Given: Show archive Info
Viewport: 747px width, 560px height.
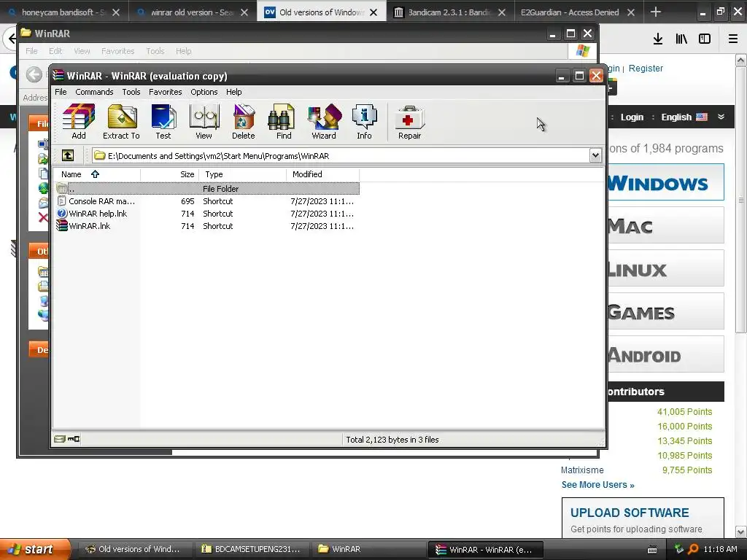Looking at the screenshot, I should (x=365, y=122).
